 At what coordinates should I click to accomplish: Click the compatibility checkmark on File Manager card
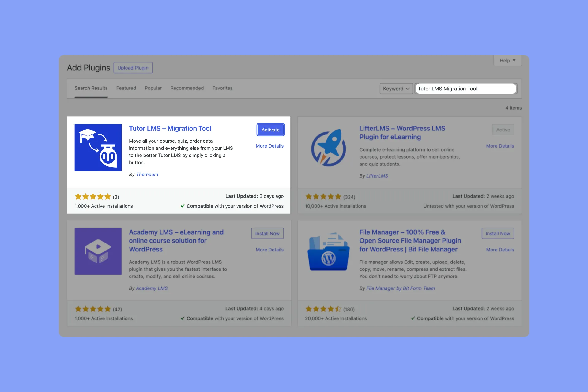[x=413, y=318]
